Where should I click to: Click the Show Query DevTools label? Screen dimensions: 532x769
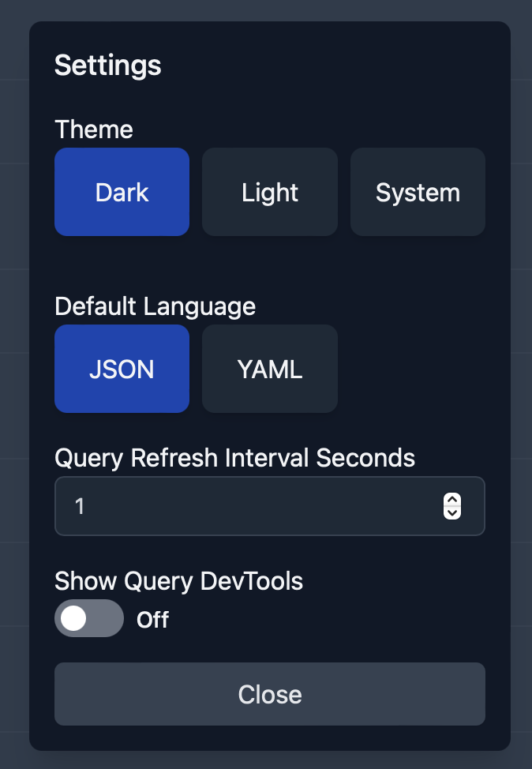point(178,581)
